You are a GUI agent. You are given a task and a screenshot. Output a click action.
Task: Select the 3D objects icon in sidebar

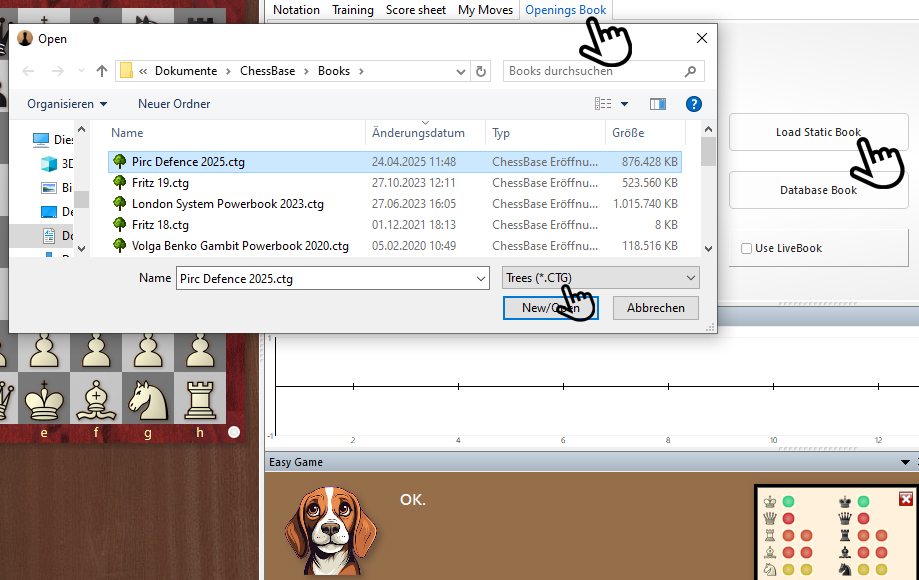[x=48, y=163]
